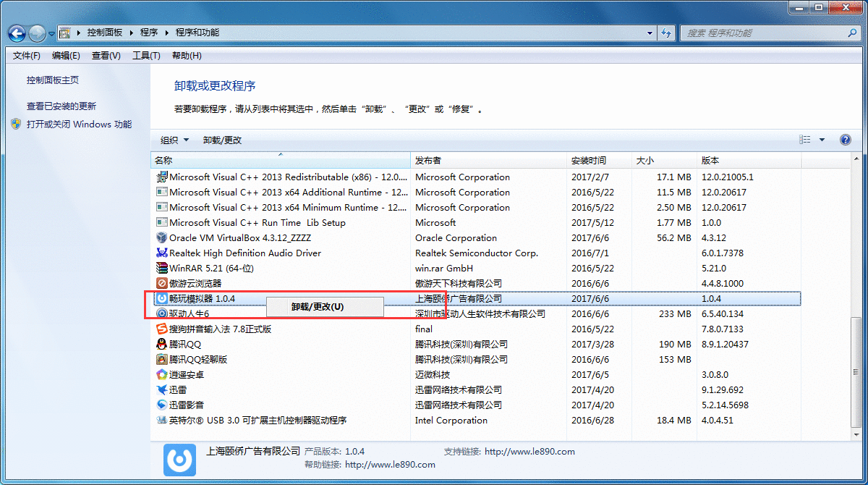Open the view options dropdown arrow
Screen dimensions: 868x485
822,140
